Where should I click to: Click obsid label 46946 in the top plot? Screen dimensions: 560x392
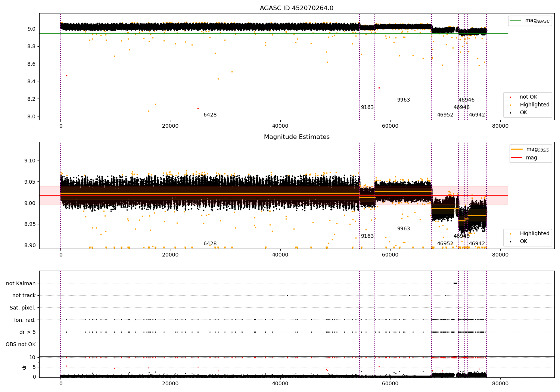pyautogui.click(x=466, y=100)
